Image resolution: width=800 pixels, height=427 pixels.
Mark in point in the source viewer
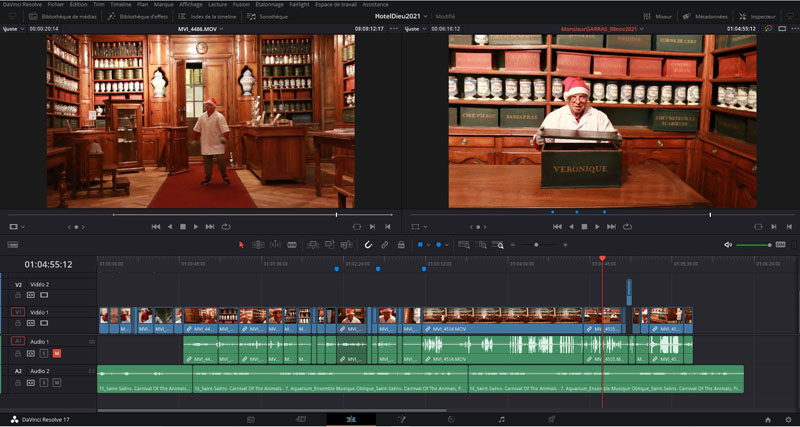372,227
